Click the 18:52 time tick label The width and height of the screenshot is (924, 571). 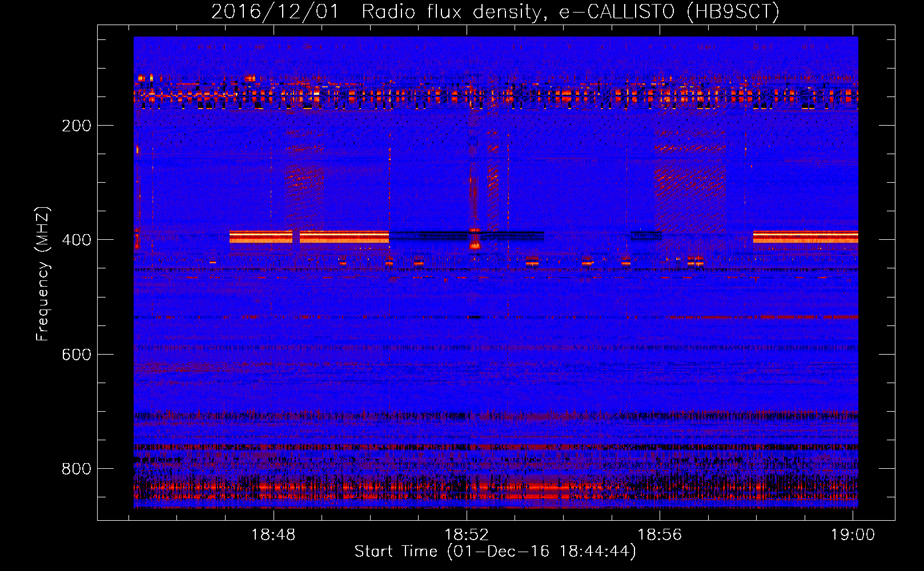(467, 535)
